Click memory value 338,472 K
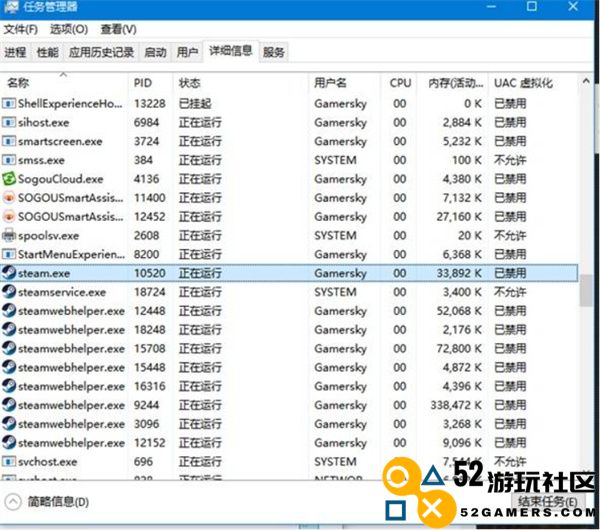Screen dimensions: 600x530 click(456, 405)
